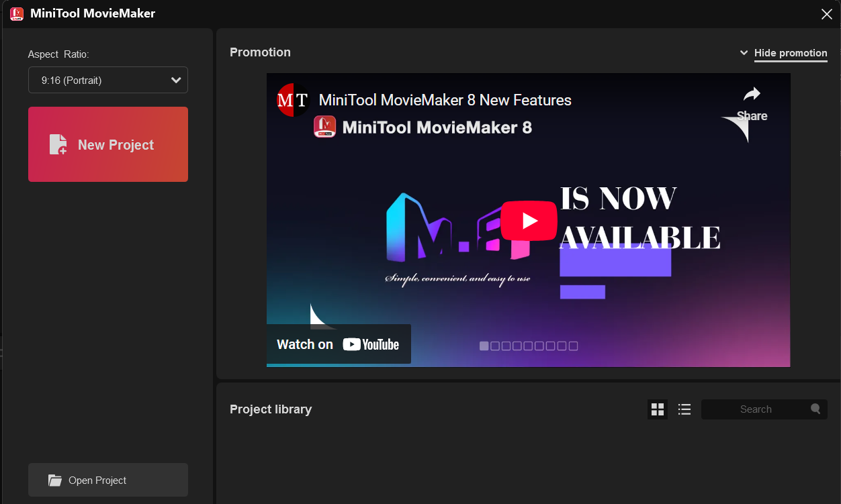Create a New Project
Image resolution: width=841 pixels, height=504 pixels.
pos(108,144)
